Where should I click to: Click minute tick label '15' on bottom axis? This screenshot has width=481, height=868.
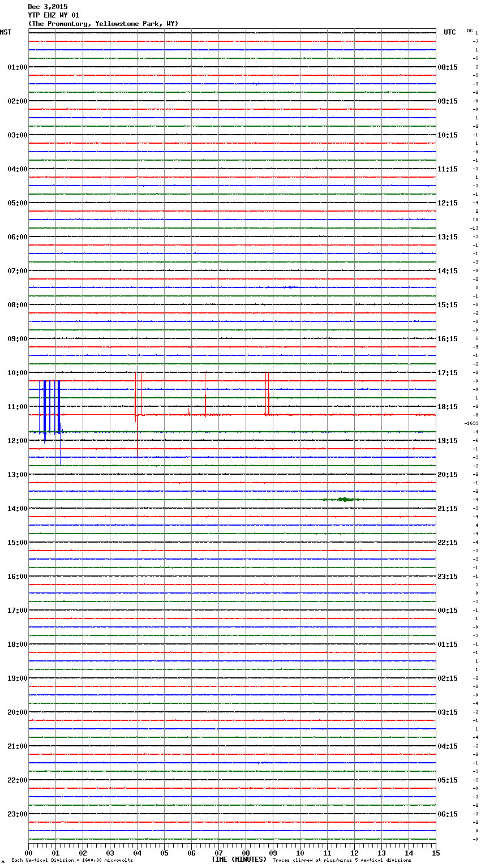click(436, 853)
